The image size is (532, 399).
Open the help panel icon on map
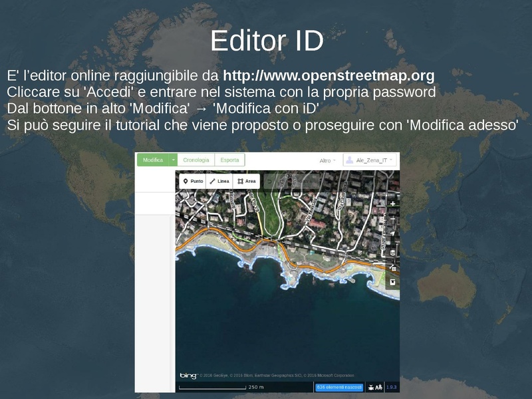[393, 283]
